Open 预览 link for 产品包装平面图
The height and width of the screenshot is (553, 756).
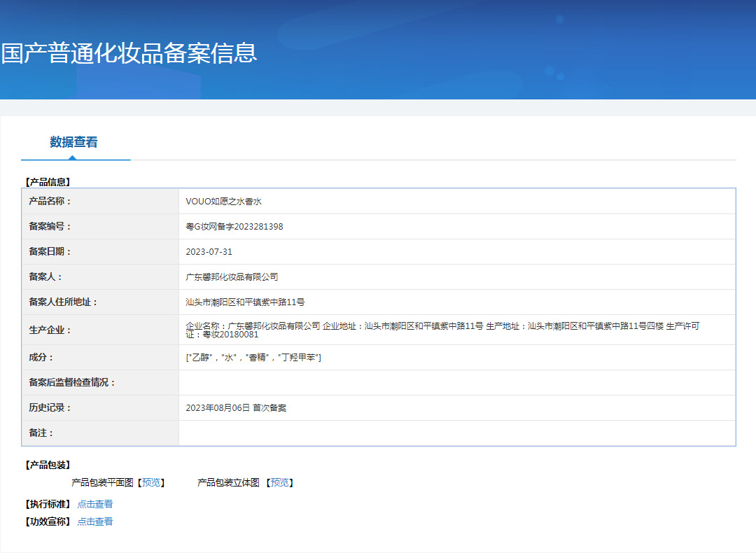pyautogui.click(x=151, y=482)
